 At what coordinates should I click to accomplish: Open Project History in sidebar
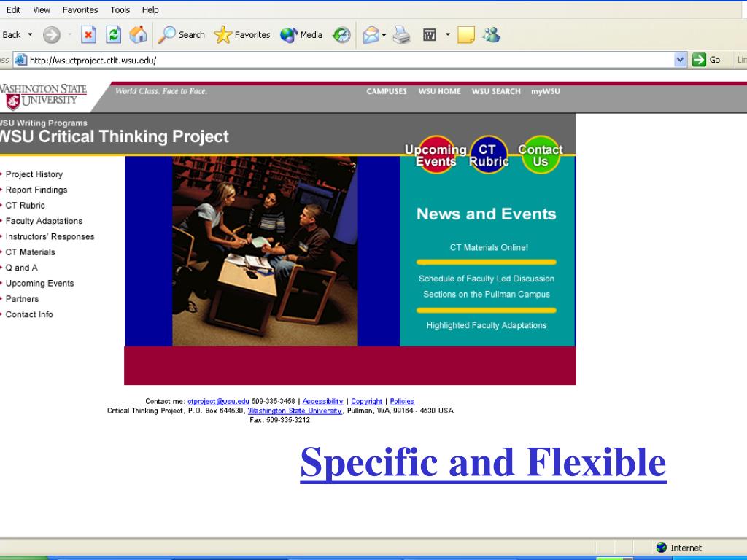(x=34, y=174)
